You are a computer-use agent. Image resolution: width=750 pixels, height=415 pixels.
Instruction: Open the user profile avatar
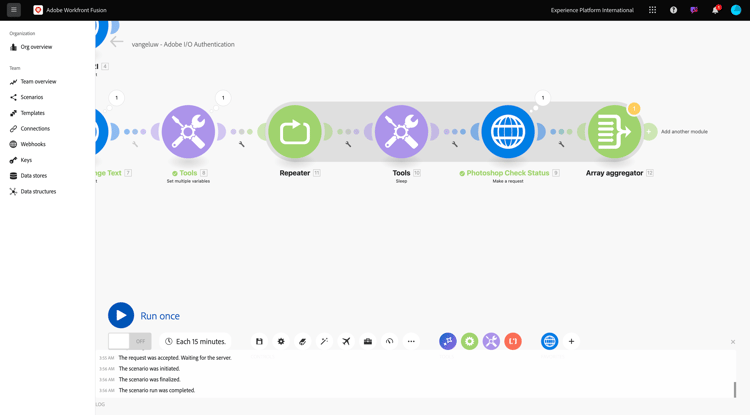(x=736, y=10)
